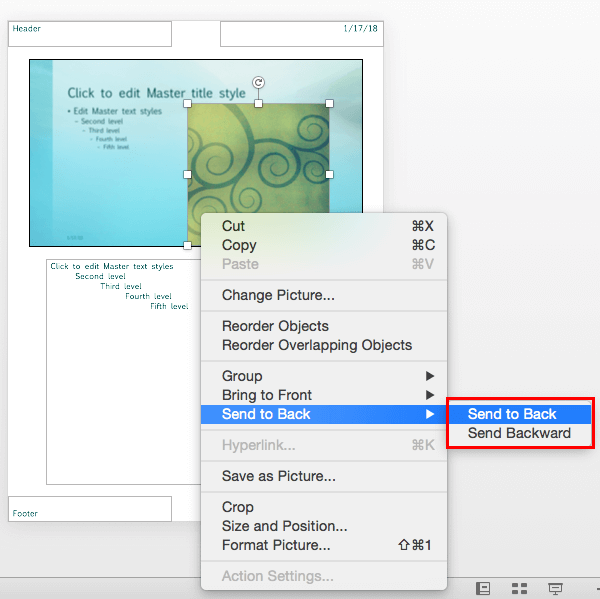The width and height of the screenshot is (600, 599).
Task: Click the Header placeholder box
Action: click(x=90, y=33)
